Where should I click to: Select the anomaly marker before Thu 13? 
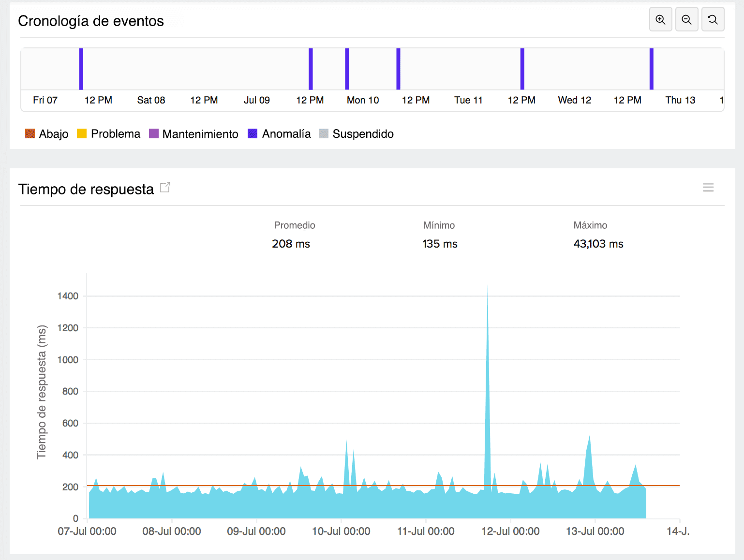[652, 69]
